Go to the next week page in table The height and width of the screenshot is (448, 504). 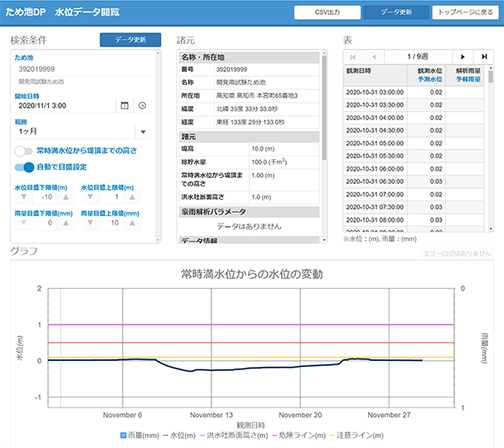point(463,57)
